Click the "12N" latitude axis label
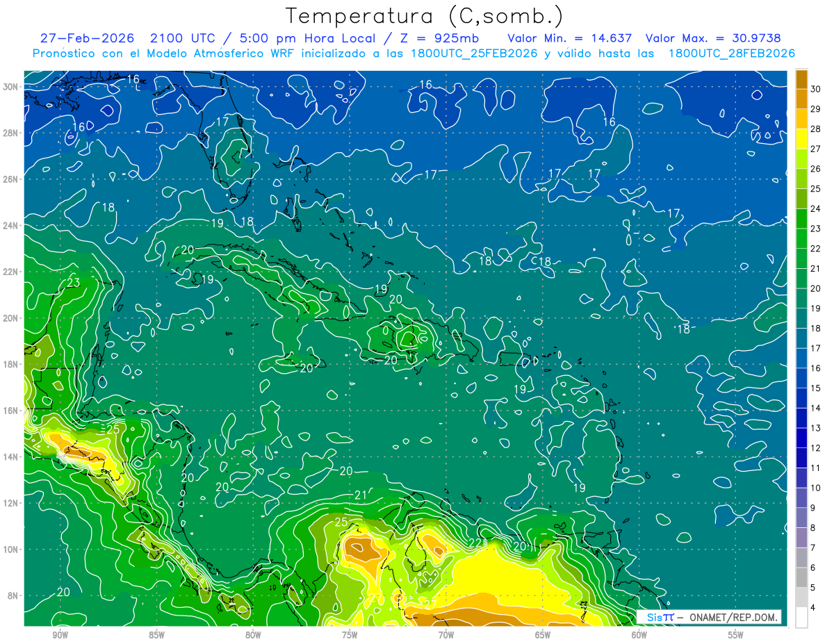This screenshot has height=644, width=834. (11, 503)
